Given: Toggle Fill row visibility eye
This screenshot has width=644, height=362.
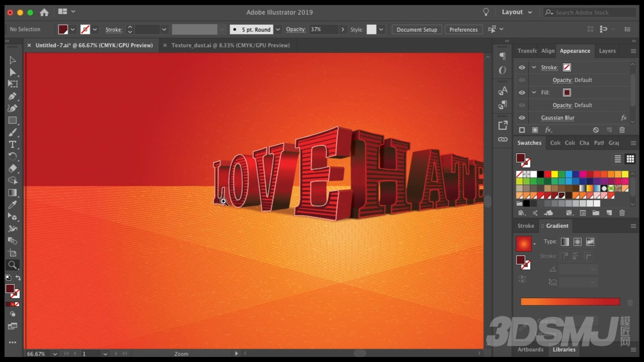Looking at the screenshot, I should (522, 93).
